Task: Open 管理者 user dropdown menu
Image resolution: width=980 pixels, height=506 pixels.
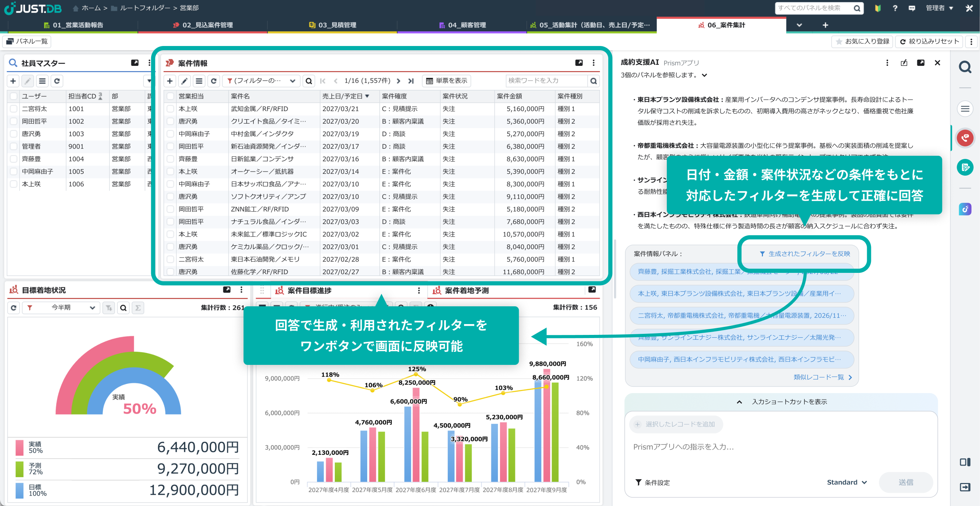Action: (939, 8)
